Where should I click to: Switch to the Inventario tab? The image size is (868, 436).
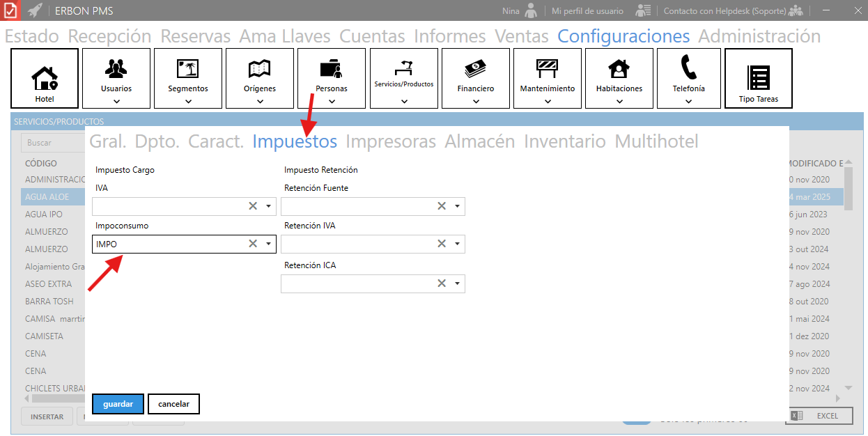pos(564,141)
